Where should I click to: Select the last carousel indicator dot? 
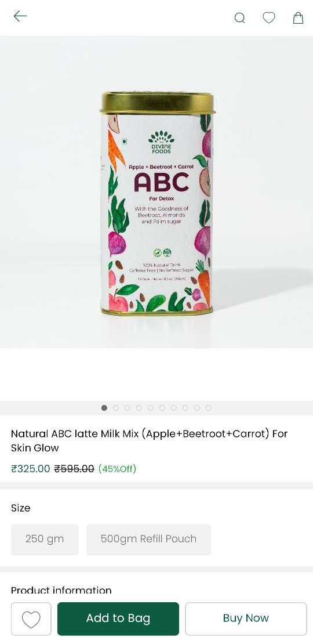pos(209,408)
